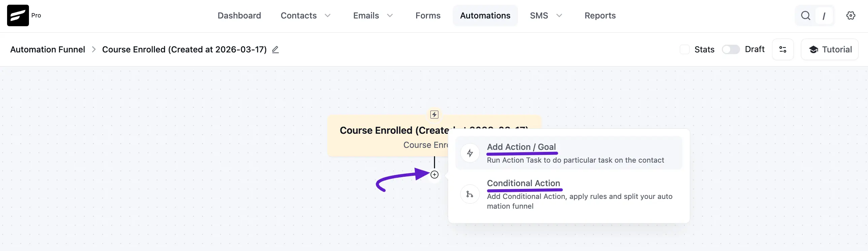
Task: Select the Course Enrolled trigger block
Action: coord(388,136)
